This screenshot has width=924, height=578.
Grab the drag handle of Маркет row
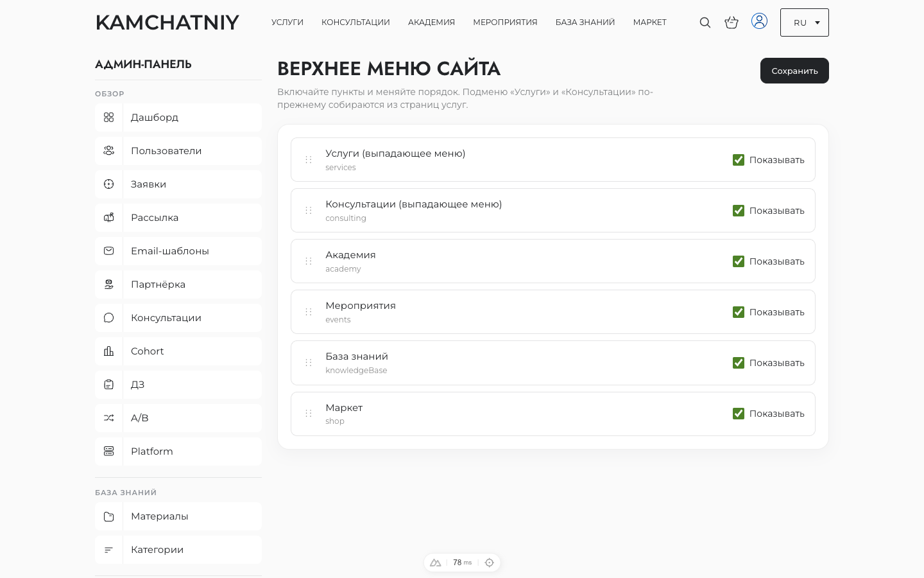tap(309, 414)
